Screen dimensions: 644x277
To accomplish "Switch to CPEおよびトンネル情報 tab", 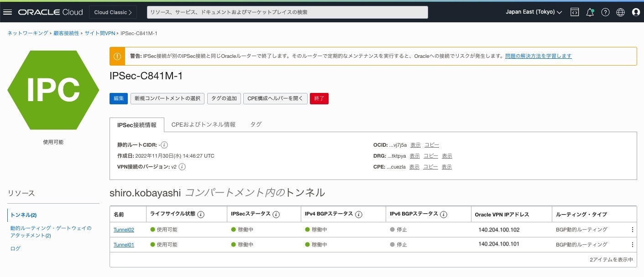I will (x=204, y=124).
